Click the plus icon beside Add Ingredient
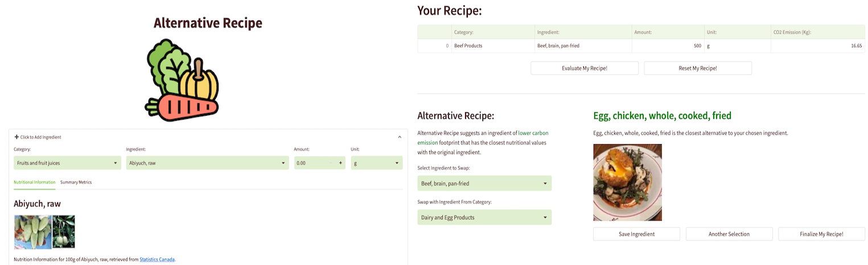This screenshot has width=868, height=265. 17,137
